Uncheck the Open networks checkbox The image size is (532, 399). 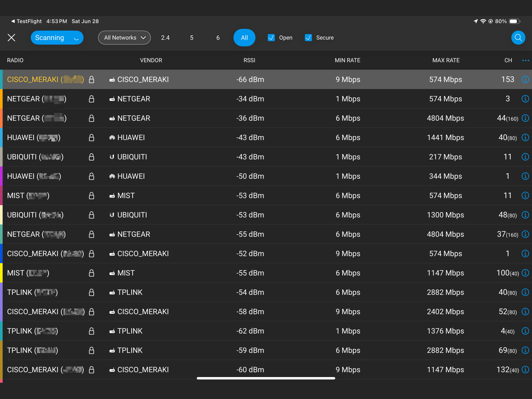click(x=271, y=38)
